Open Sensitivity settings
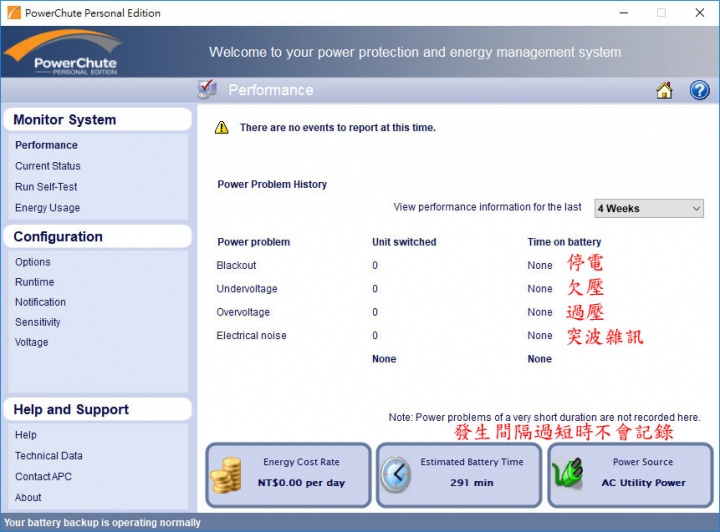720x532 pixels. (38, 322)
